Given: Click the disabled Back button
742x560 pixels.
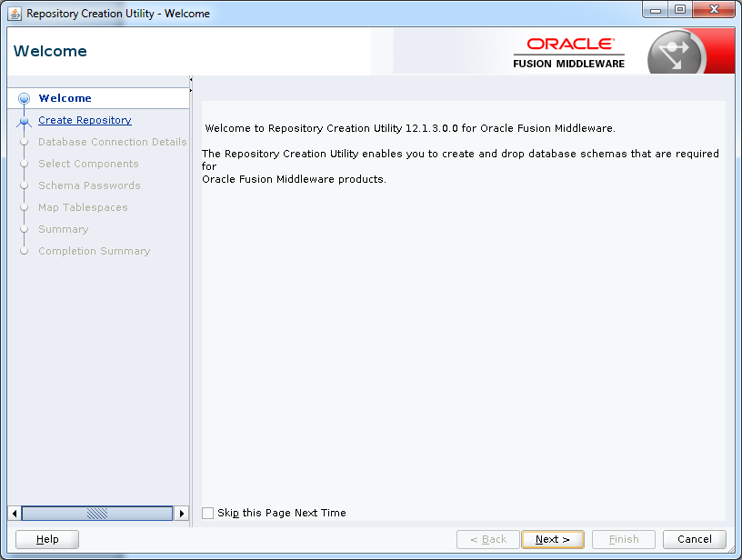Looking at the screenshot, I should 488,539.
